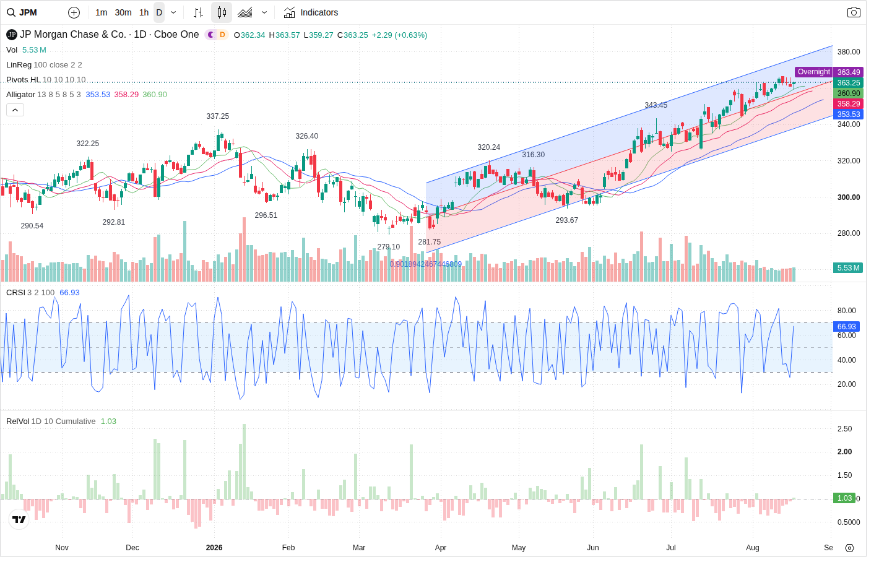Select the D daily timeframe
879x588 pixels.
pyautogui.click(x=159, y=12)
